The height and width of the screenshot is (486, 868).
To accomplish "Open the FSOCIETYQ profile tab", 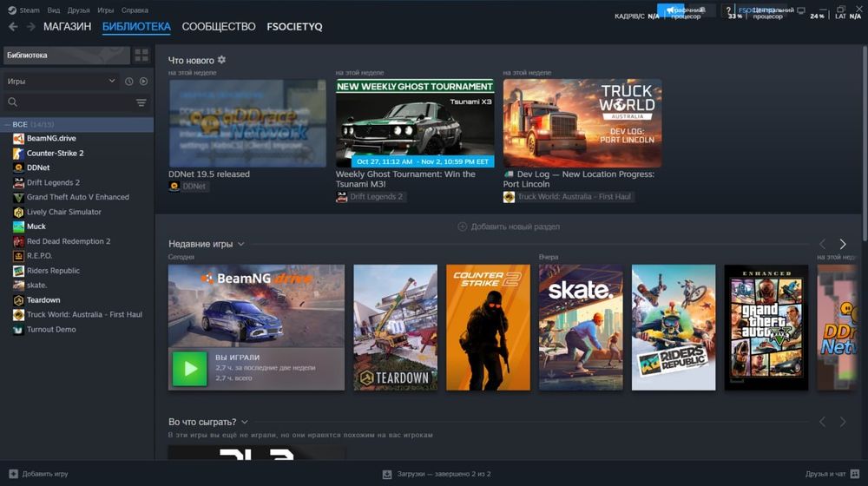I will click(294, 27).
